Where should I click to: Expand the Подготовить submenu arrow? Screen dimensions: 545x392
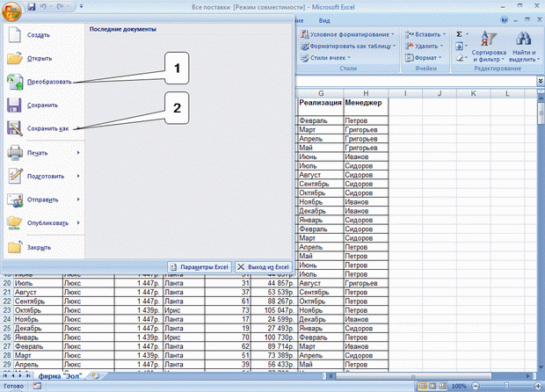coord(78,176)
